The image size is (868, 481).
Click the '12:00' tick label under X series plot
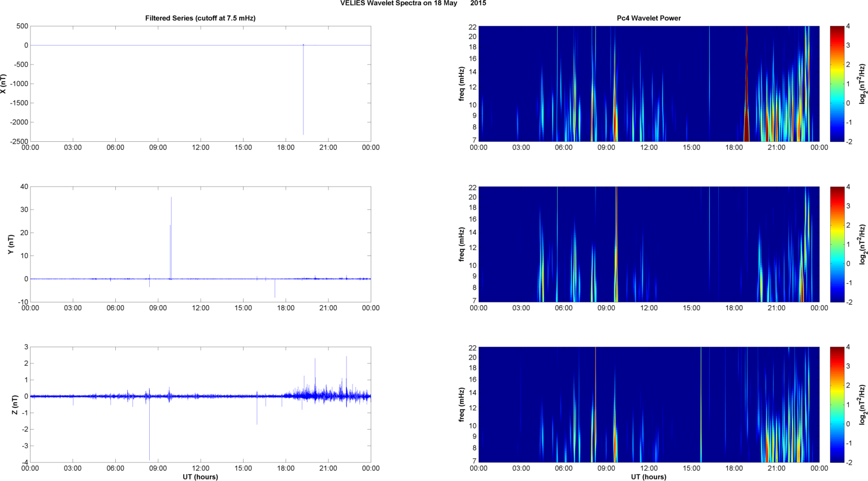click(201, 148)
